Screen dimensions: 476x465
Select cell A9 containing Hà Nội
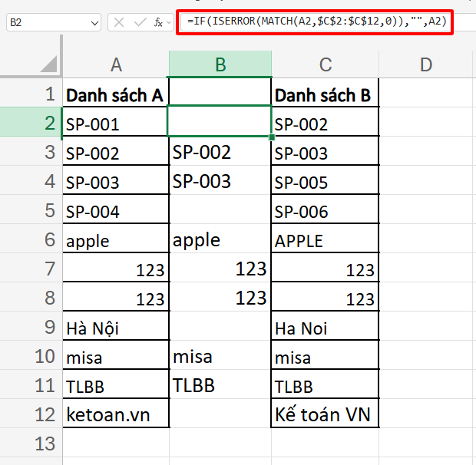(116, 326)
